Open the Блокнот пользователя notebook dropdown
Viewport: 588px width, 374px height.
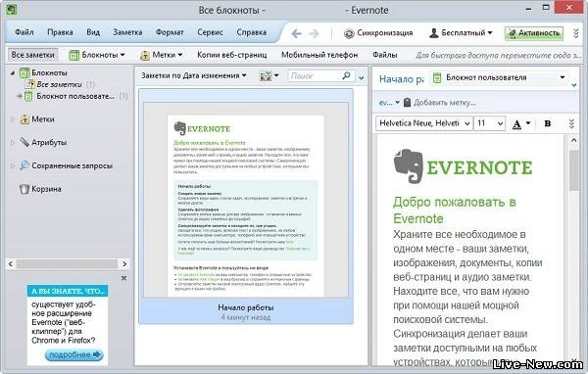click(x=499, y=77)
